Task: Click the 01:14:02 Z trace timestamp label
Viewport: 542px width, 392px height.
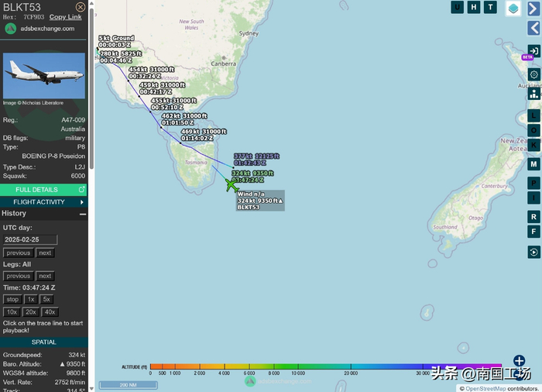Action: tap(197, 138)
